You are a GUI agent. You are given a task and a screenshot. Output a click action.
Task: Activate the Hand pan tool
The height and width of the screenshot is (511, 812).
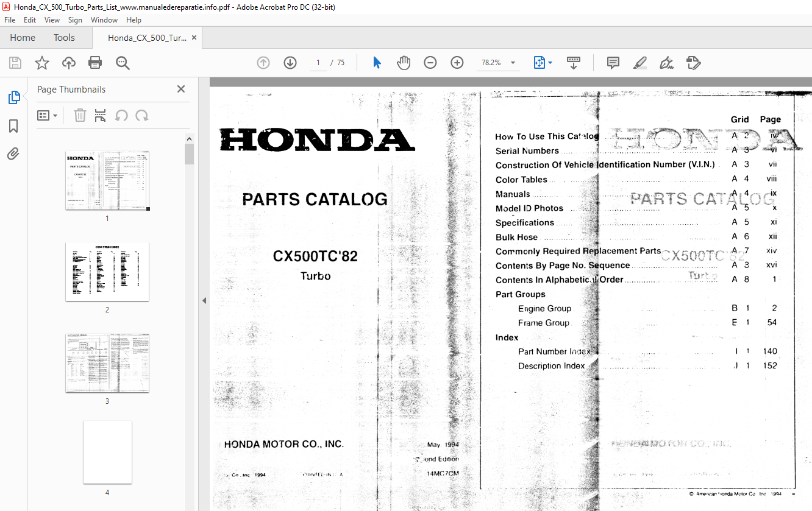pos(404,63)
